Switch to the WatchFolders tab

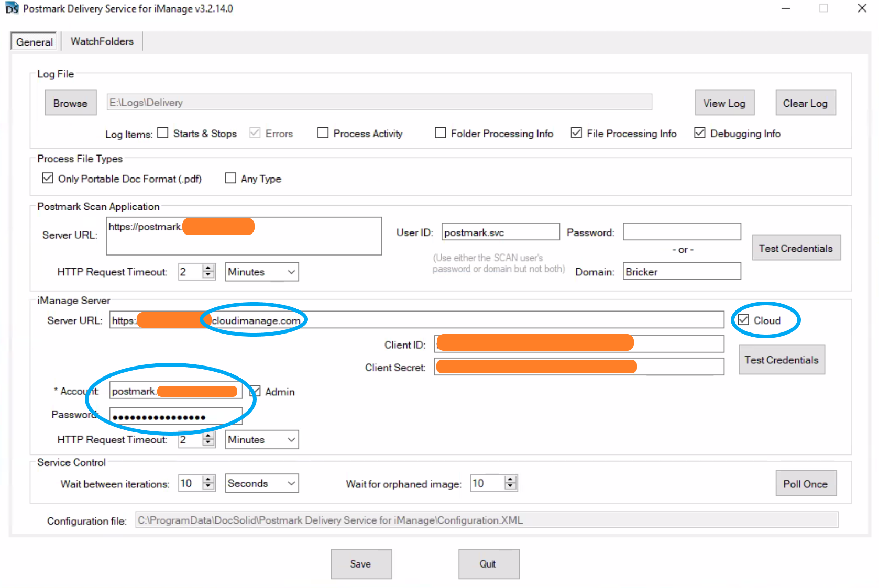click(102, 41)
